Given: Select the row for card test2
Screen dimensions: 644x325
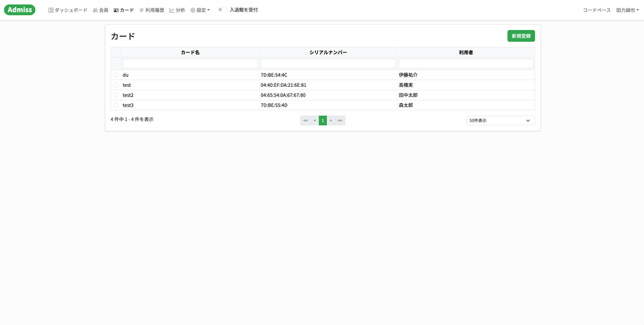Looking at the screenshot, I should coord(116,95).
